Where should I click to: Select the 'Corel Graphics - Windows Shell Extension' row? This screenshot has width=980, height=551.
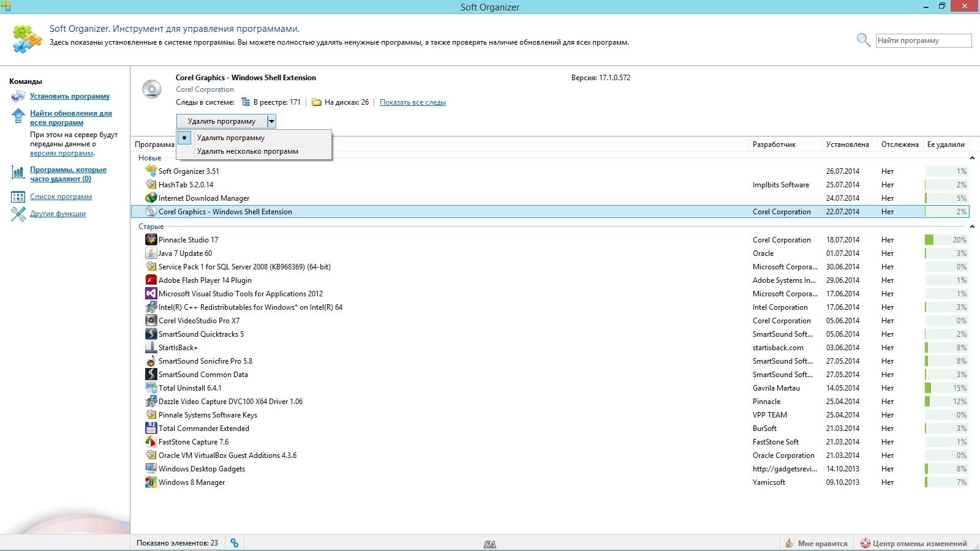(x=550, y=212)
